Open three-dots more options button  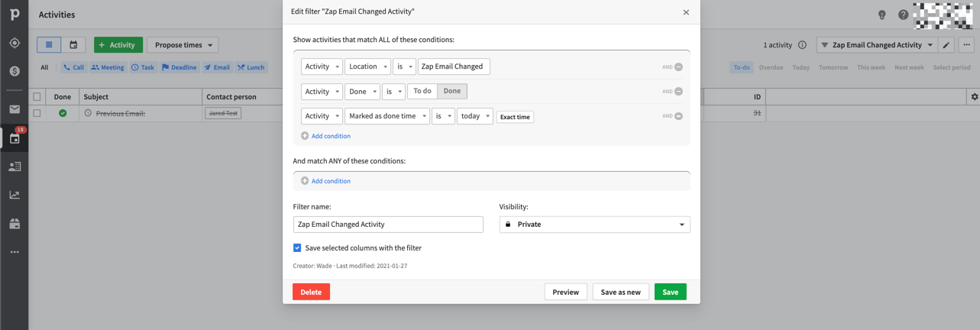click(966, 45)
